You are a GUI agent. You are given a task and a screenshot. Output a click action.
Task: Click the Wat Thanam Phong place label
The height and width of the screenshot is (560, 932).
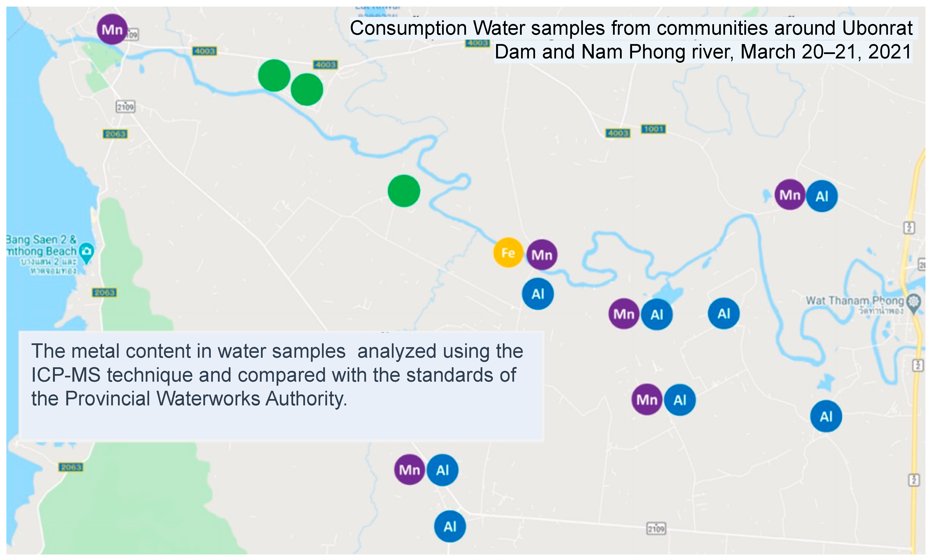(x=855, y=301)
